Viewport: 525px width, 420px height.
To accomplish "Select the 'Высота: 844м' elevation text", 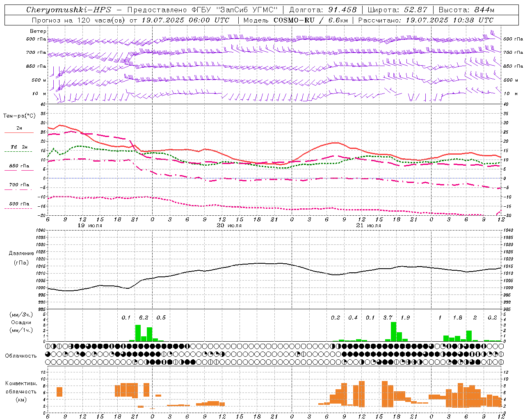I will (x=466, y=10).
